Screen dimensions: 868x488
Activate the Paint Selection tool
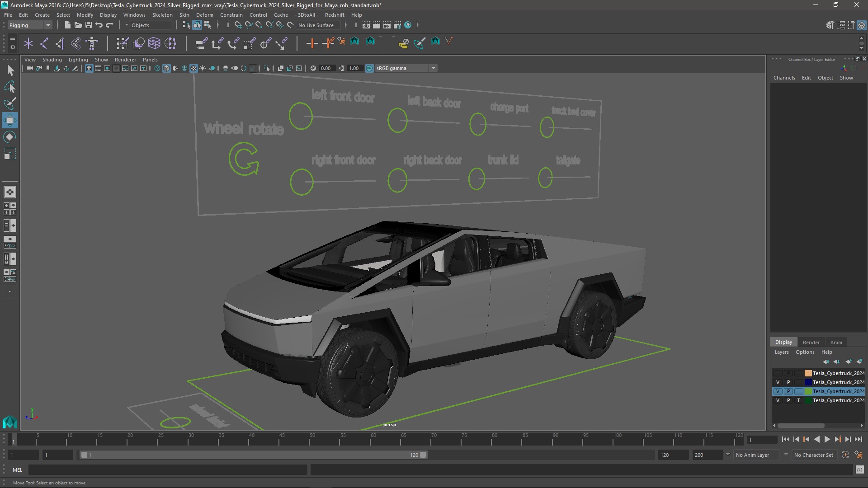coord(10,103)
